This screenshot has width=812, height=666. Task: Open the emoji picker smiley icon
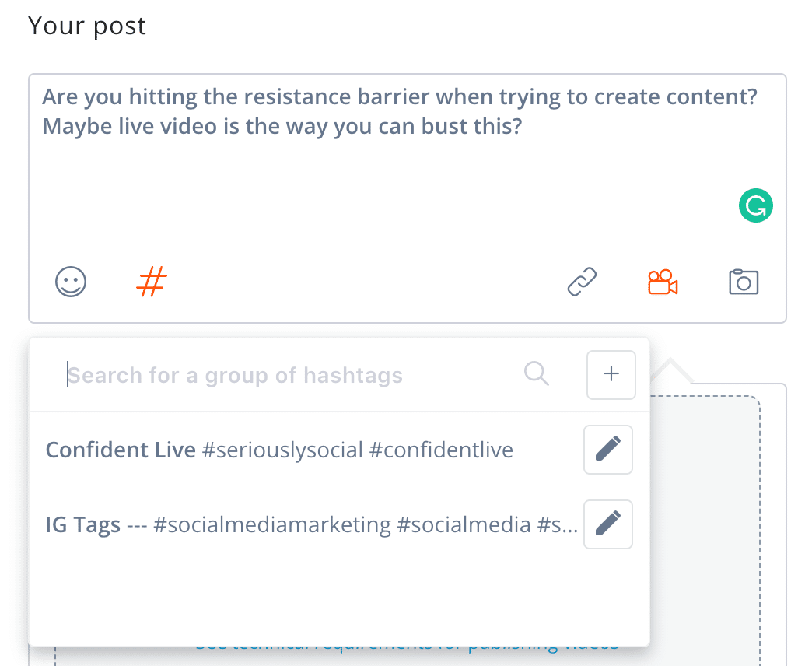[71, 282]
